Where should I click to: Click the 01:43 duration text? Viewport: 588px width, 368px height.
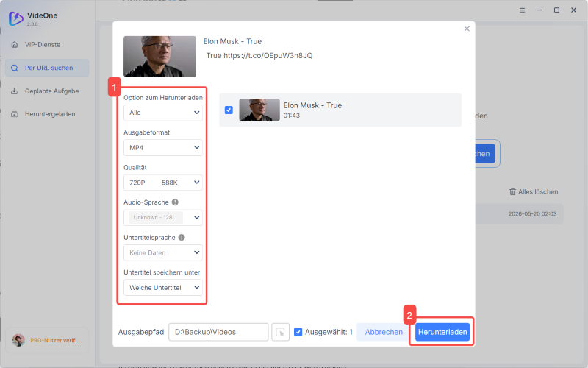[x=291, y=116]
